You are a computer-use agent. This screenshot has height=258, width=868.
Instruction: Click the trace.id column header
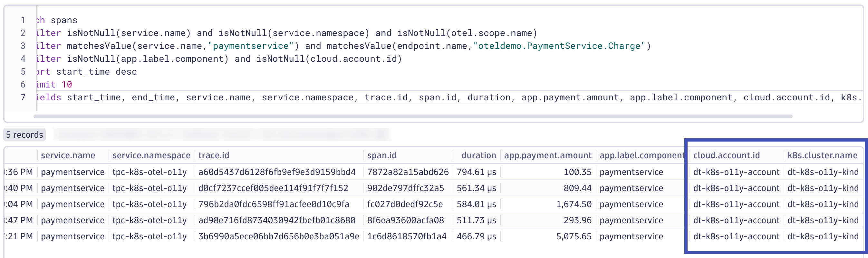coord(214,155)
